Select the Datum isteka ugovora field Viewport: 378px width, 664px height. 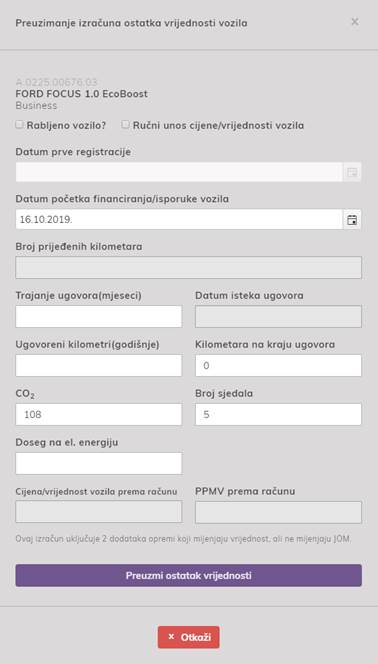pos(279,316)
